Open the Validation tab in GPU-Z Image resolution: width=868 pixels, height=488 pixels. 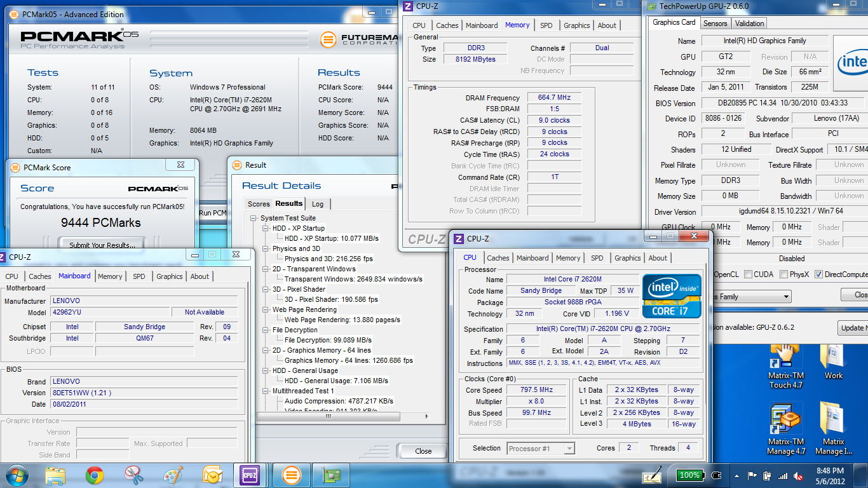750,24
